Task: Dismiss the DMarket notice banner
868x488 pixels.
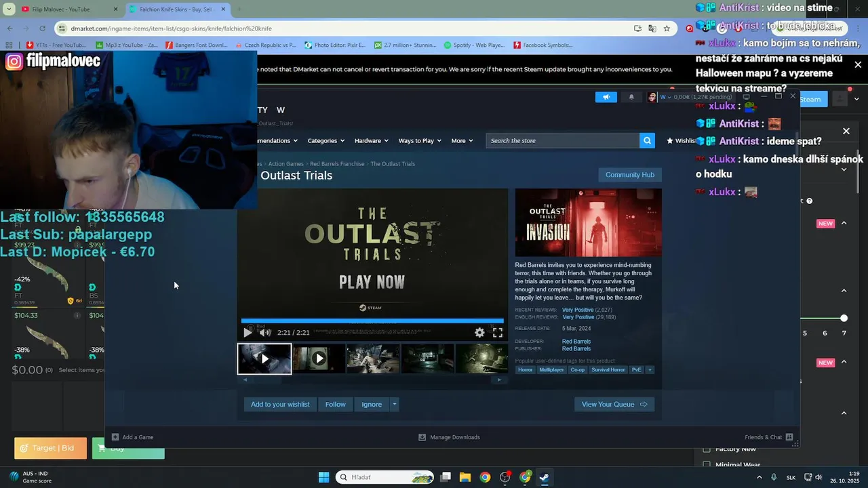Action: [x=858, y=65]
